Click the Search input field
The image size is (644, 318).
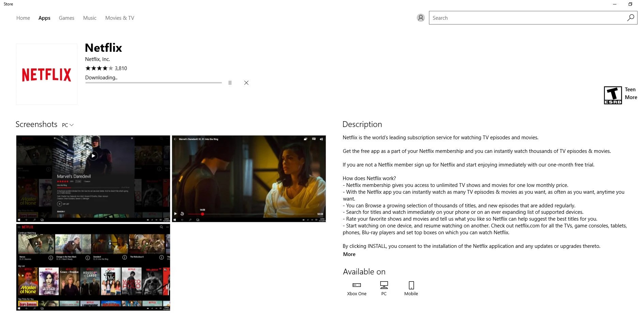point(533,18)
